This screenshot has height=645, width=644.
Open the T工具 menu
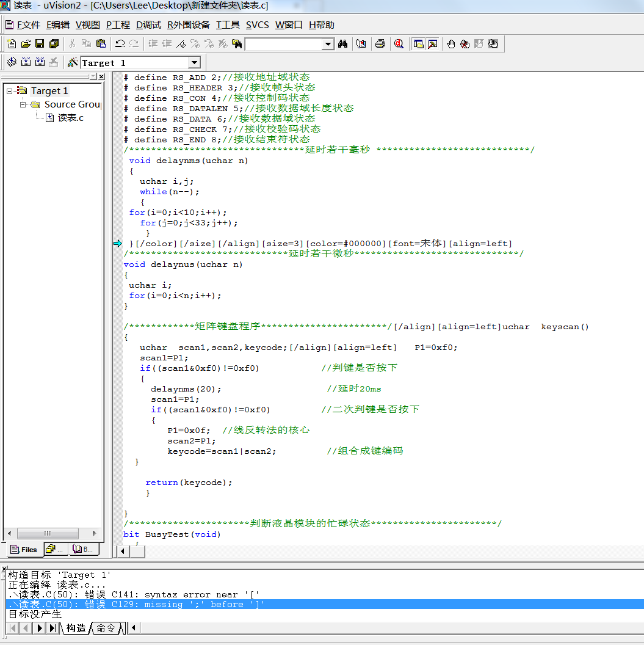coord(228,24)
